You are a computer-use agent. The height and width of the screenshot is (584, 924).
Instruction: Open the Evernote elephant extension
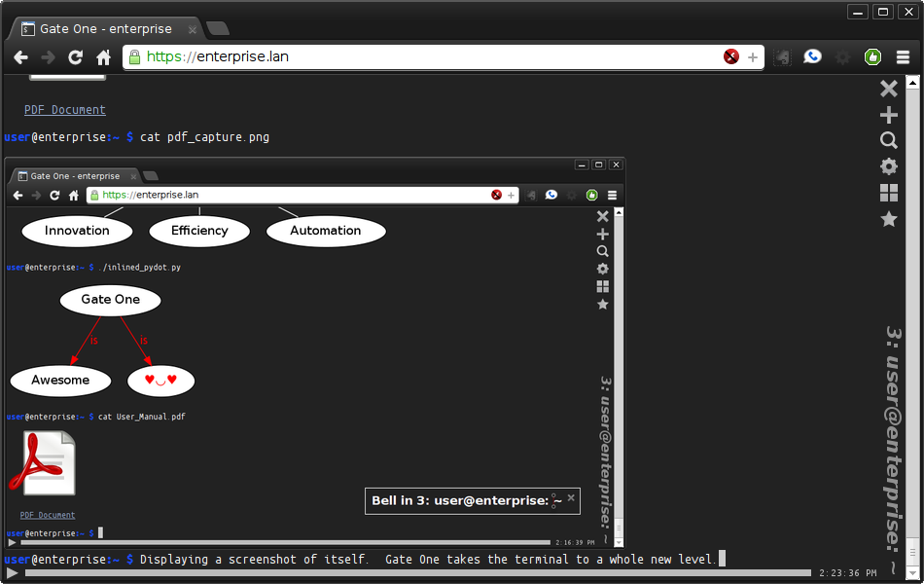coord(782,57)
